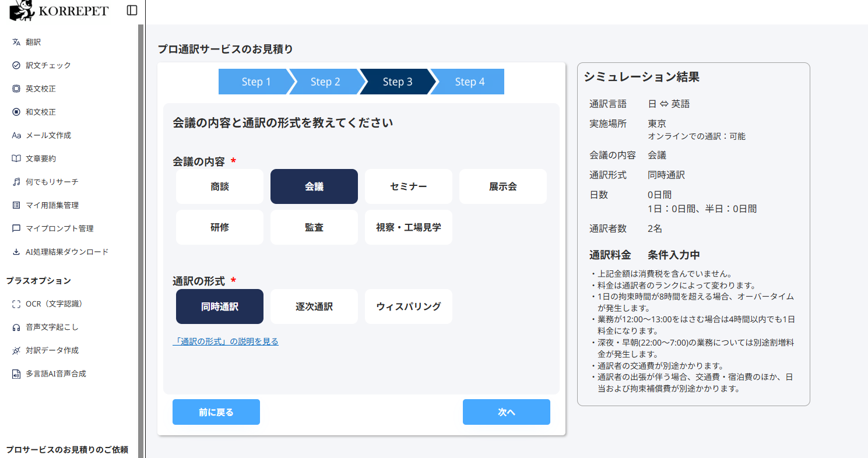Click the 何でもリサーチ icon
The height and width of the screenshot is (458, 868).
pos(16,182)
